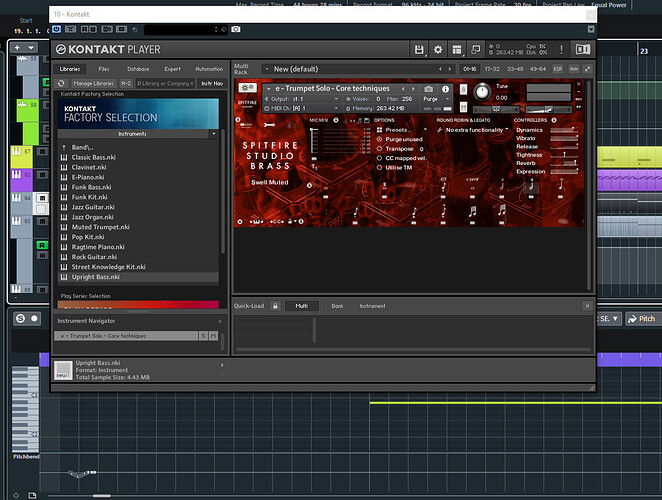The width and height of the screenshot is (662, 500).
Task: Expand the Instruments dropdown arrow in library
Action: (x=214, y=133)
